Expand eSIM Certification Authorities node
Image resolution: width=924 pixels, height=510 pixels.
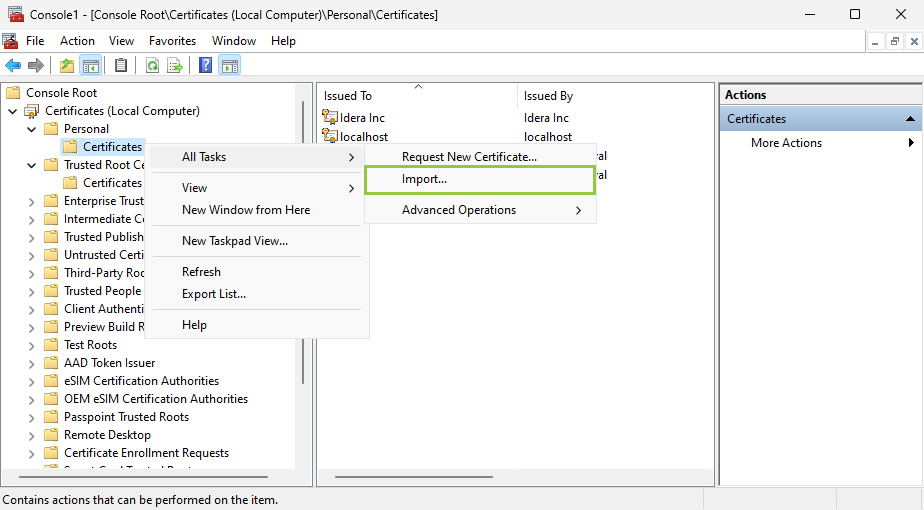click(32, 381)
